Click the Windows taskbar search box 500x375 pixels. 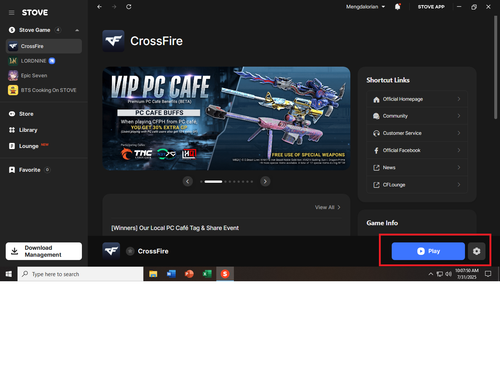pyautogui.click(x=80, y=274)
